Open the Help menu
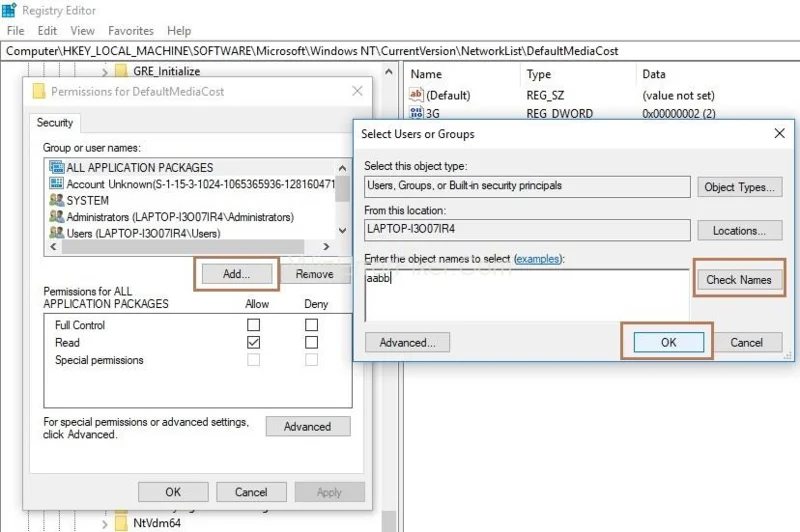The width and height of the screenshot is (800, 532). [179, 31]
